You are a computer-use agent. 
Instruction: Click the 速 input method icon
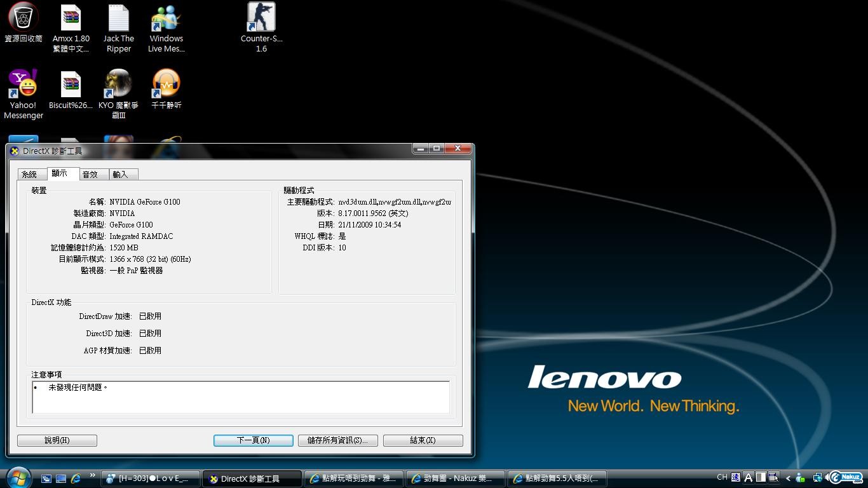click(736, 477)
